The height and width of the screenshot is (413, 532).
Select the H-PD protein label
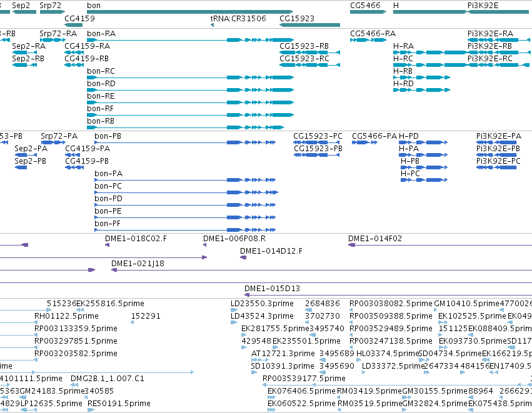click(409, 136)
